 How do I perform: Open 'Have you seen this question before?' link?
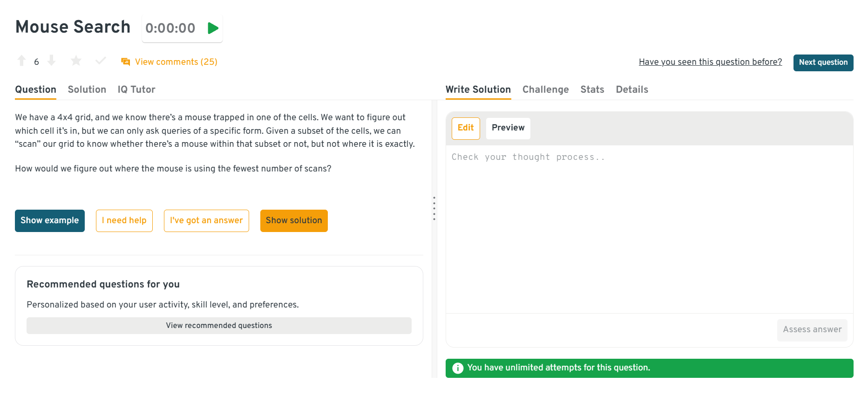(710, 62)
